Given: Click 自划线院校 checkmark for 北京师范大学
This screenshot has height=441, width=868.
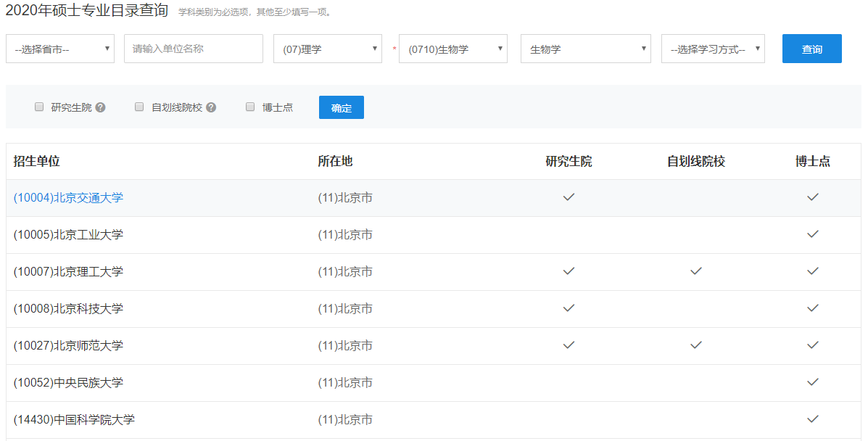Looking at the screenshot, I should click(696, 345).
